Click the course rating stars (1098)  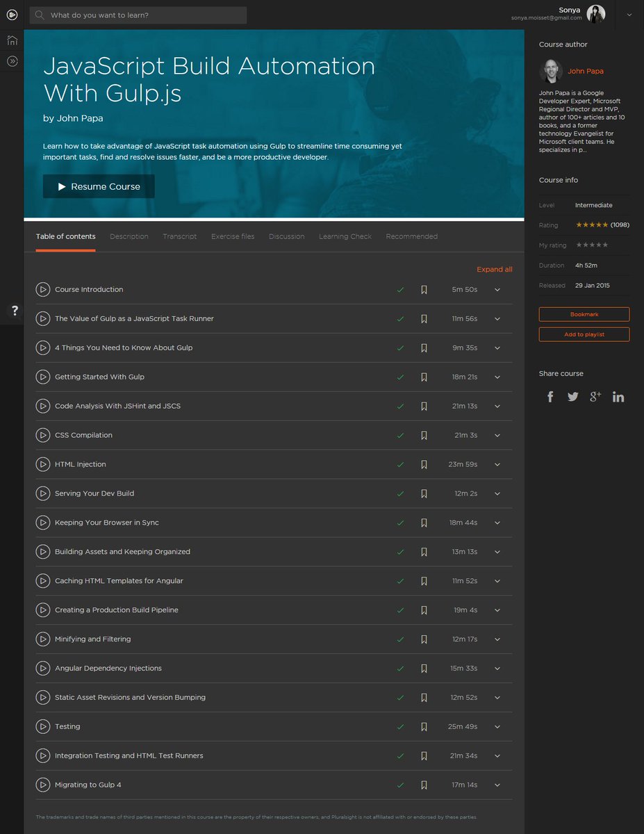[x=592, y=224]
